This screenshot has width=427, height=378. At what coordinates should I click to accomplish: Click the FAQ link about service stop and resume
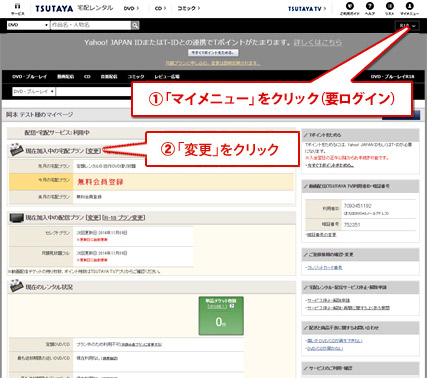pyautogui.click(x=348, y=308)
